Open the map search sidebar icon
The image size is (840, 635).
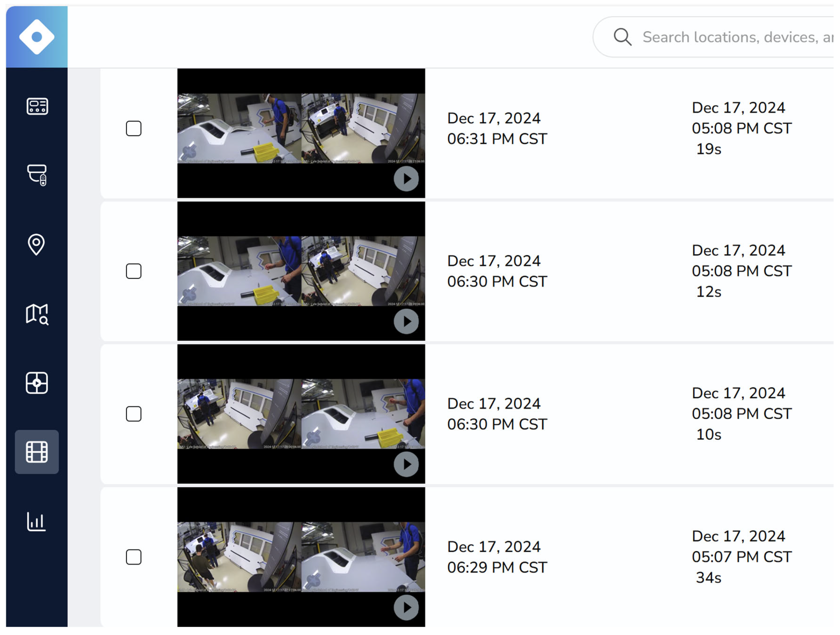(x=37, y=314)
